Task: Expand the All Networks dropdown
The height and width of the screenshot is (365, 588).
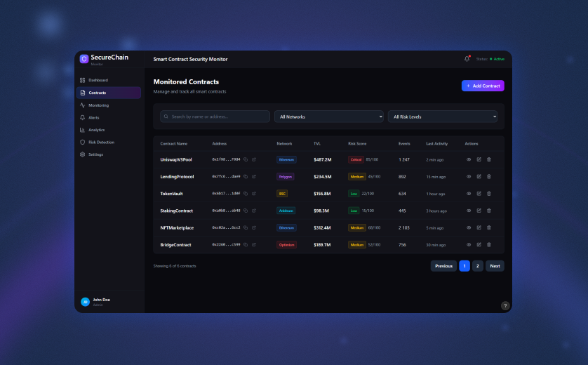Action: [x=329, y=117]
